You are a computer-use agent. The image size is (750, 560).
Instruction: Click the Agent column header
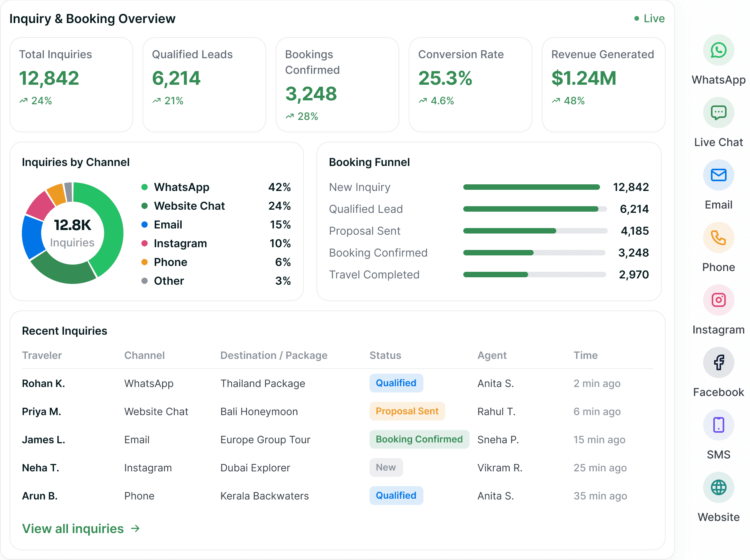tap(492, 355)
